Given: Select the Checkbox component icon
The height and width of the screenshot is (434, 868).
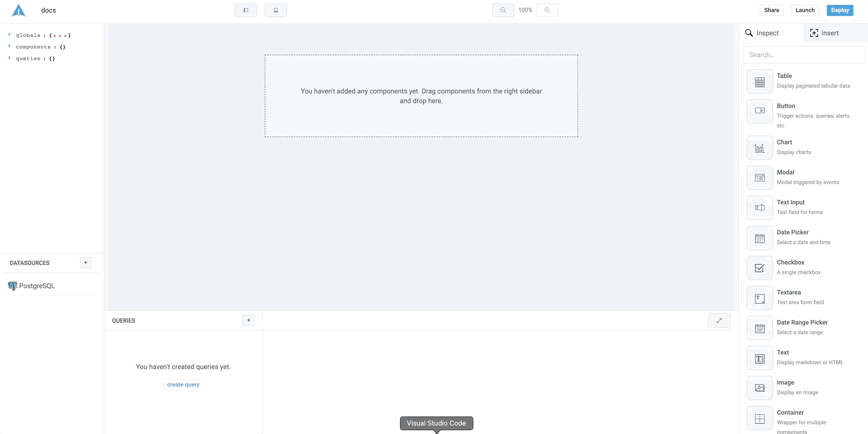Looking at the screenshot, I should [759, 268].
